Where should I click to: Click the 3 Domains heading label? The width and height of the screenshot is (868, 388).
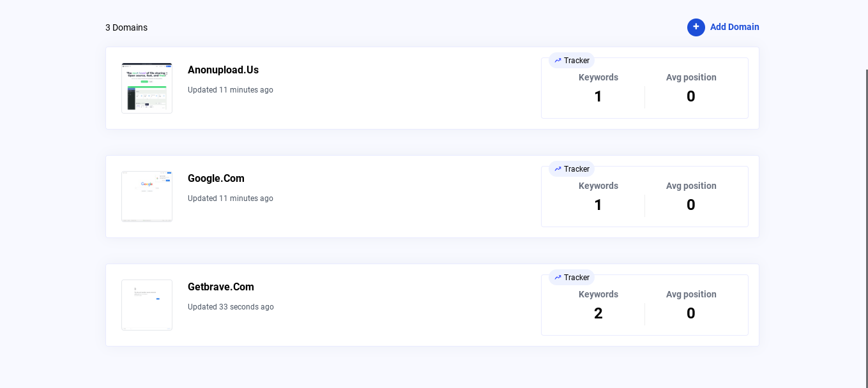point(126,27)
